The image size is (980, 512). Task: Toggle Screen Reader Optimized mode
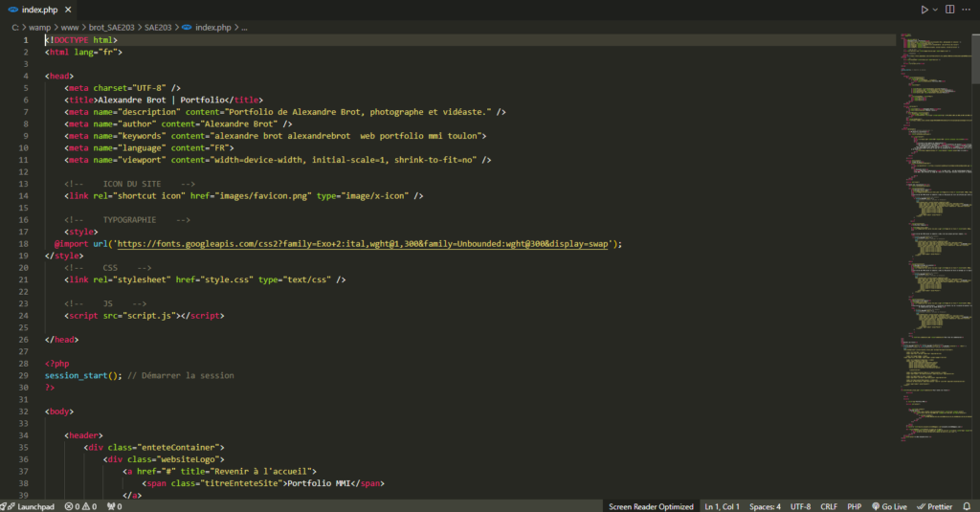pos(651,506)
